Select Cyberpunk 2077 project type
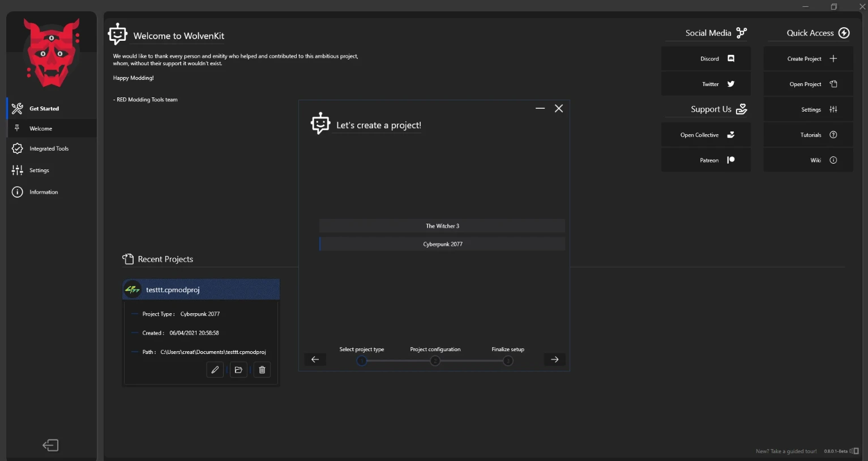Viewport: 868px width, 461px height. tap(442, 244)
